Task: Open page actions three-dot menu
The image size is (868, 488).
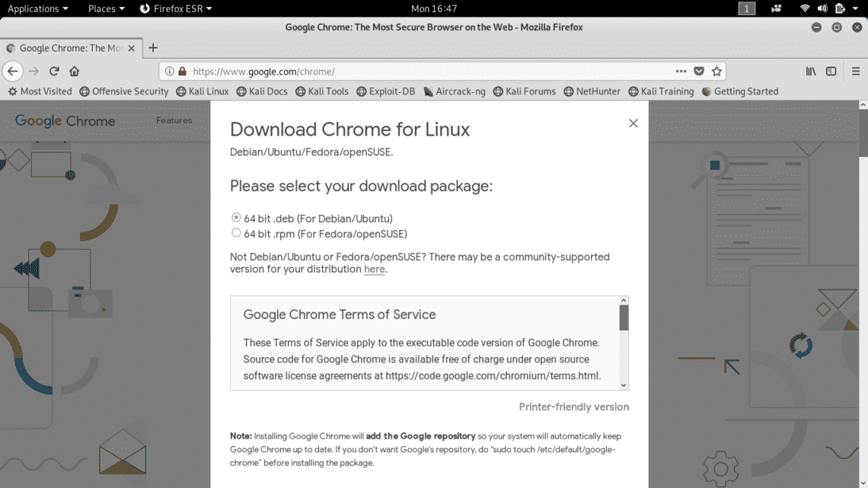Action: click(681, 71)
